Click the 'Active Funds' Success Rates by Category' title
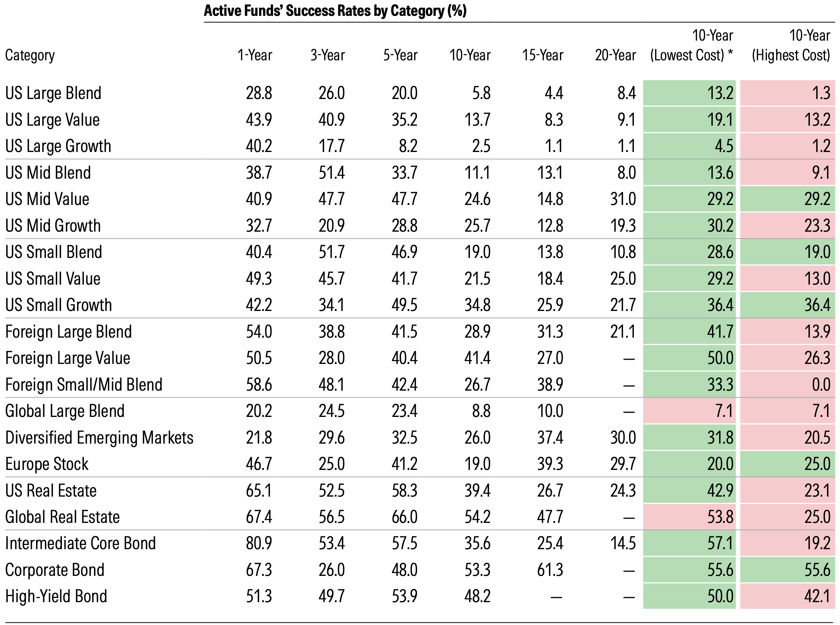The width and height of the screenshot is (840, 625). point(335,11)
